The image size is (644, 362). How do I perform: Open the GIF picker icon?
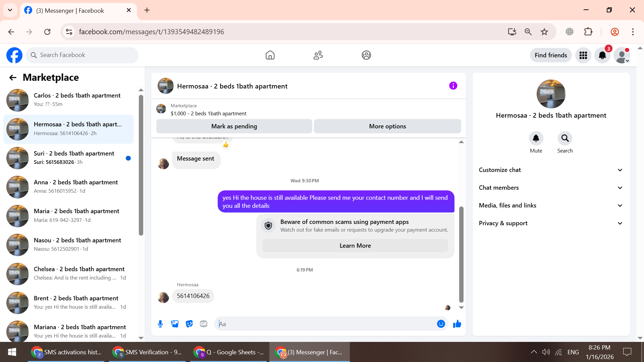tap(204, 324)
